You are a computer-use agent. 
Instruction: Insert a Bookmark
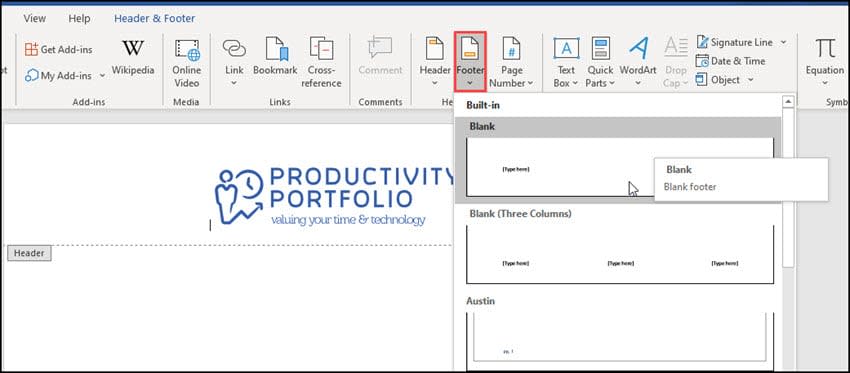coord(275,57)
